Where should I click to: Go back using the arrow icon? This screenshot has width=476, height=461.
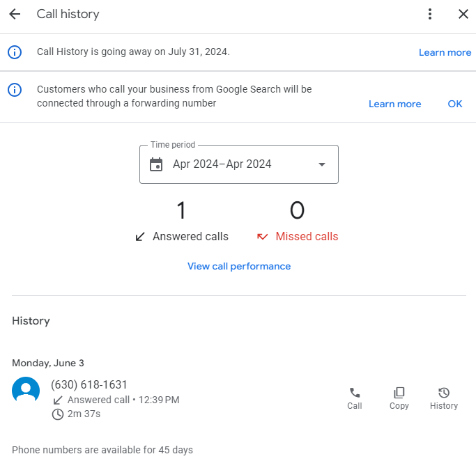click(x=15, y=14)
